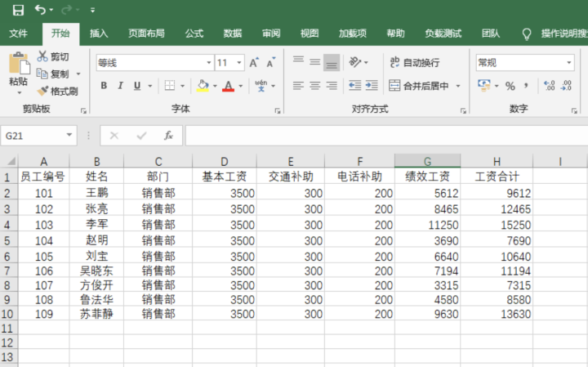Open the font name dropdown 等线
This screenshot has height=367, width=588.
click(x=209, y=63)
